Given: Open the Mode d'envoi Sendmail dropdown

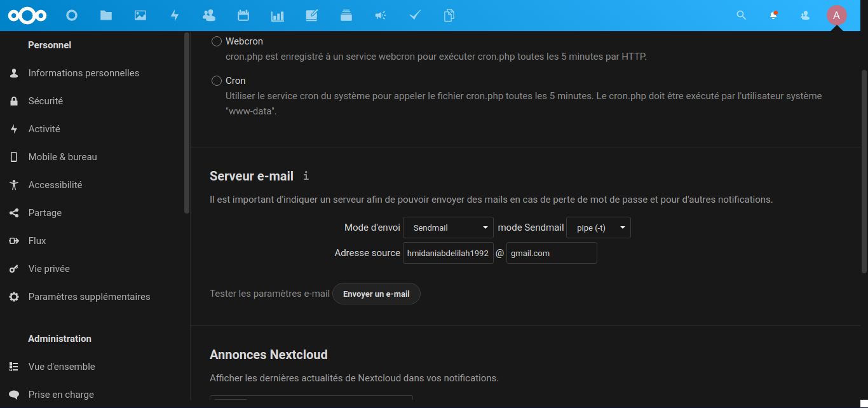Looking at the screenshot, I should coord(448,228).
